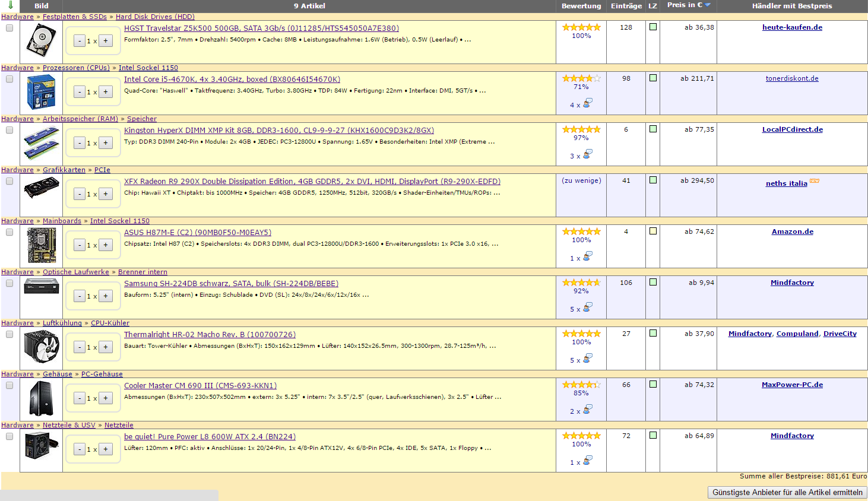The height and width of the screenshot is (501, 868).
Task: Open user reviews icon for Samsung SH-224DB
Action: tap(587, 308)
